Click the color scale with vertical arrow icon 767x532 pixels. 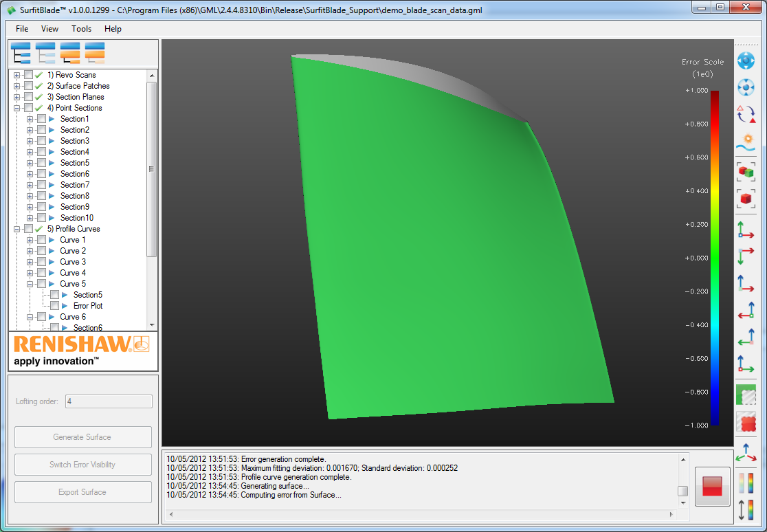click(x=746, y=510)
